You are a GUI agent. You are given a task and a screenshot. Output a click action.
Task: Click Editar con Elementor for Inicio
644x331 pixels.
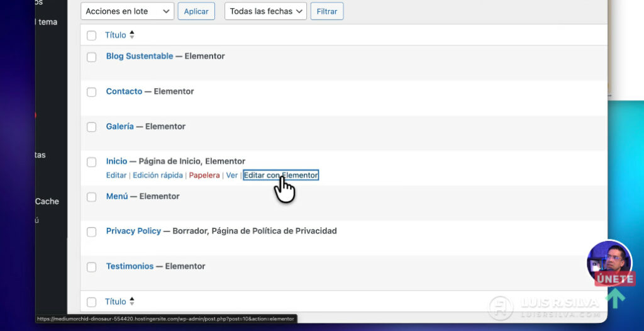coord(281,175)
